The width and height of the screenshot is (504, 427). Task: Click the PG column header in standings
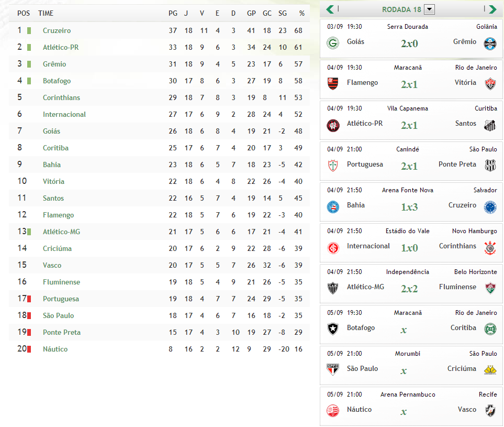click(173, 13)
